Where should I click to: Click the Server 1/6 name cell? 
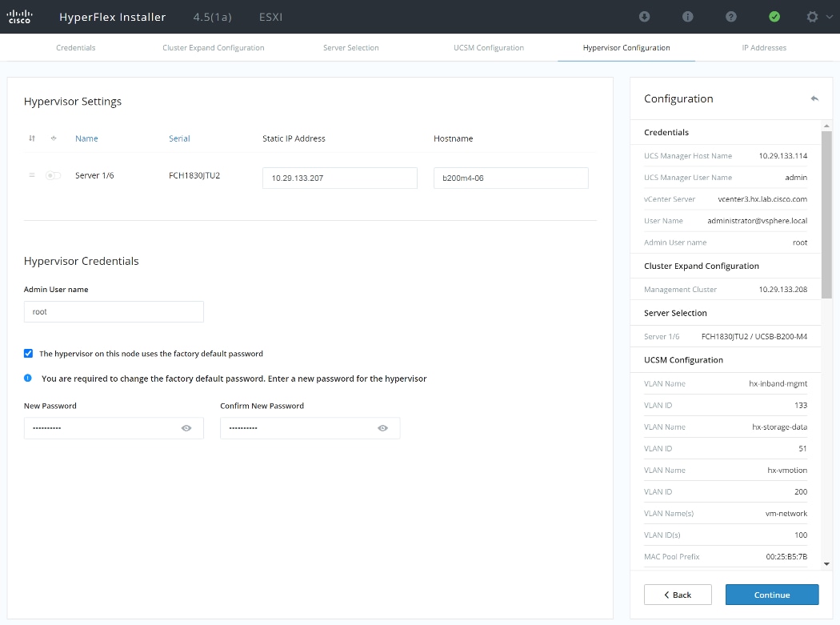[94, 175]
